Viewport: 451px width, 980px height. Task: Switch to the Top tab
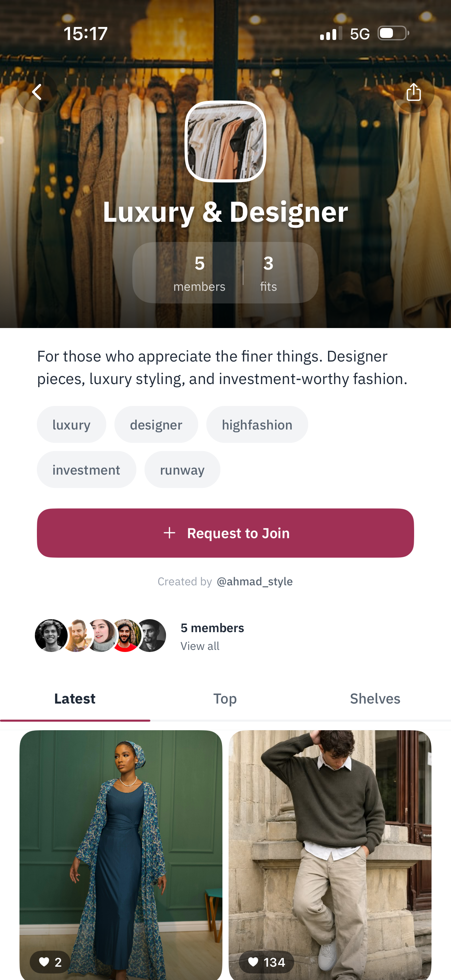pyautogui.click(x=225, y=698)
